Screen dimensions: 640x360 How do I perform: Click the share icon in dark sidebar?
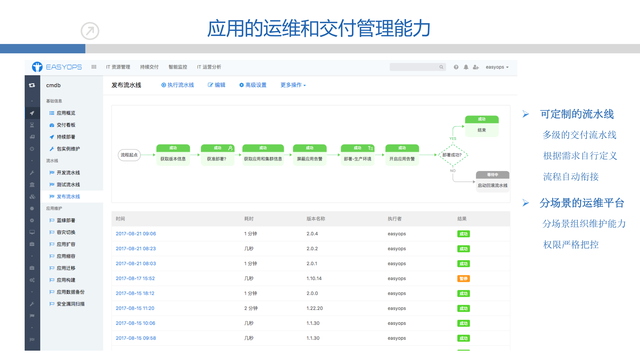pyautogui.click(x=32, y=280)
